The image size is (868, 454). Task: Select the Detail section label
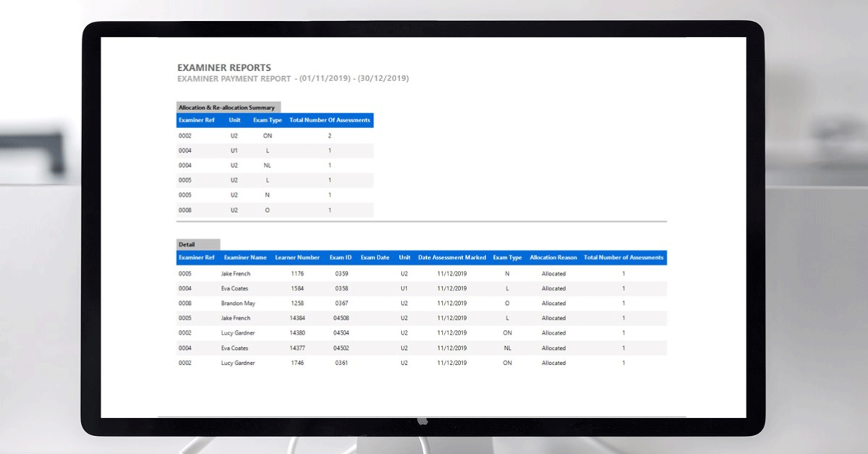(187, 245)
